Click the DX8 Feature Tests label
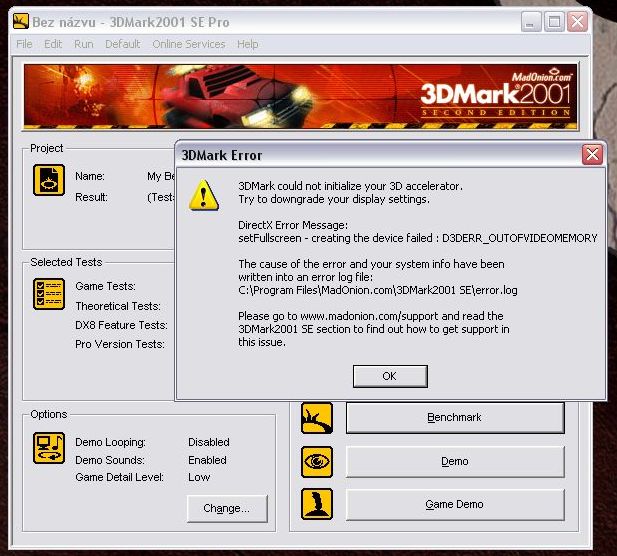The width and height of the screenshot is (617, 556). (x=121, y=325)
